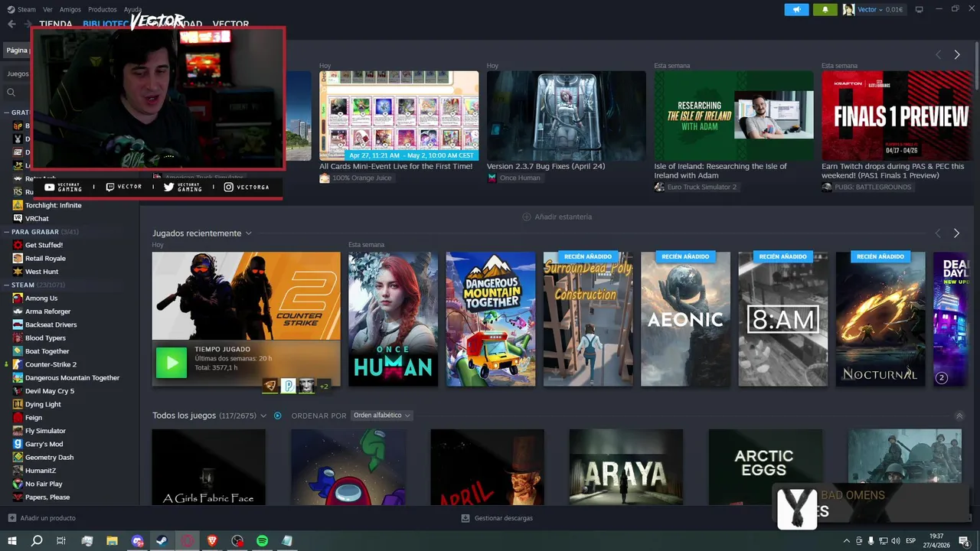Open the announcements megaphone button

coord(796,9)
